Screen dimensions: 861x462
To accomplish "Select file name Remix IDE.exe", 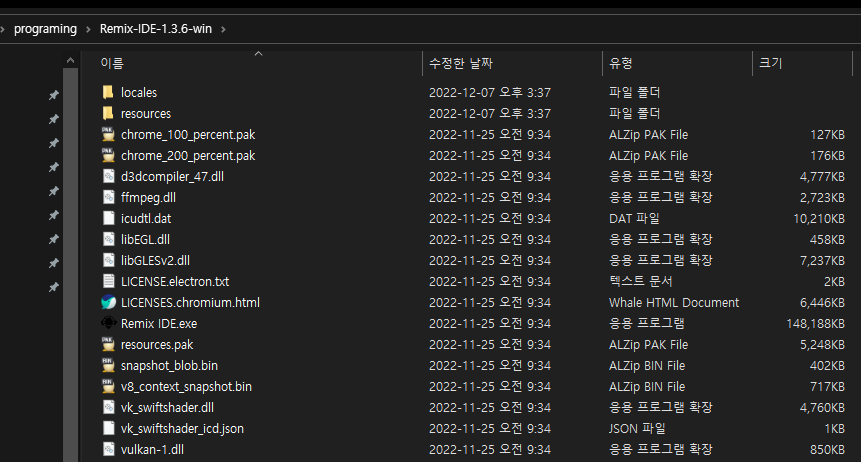I will 159,324.
